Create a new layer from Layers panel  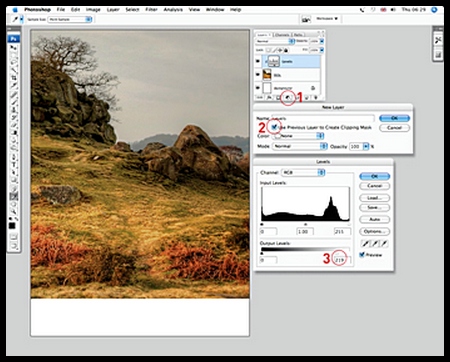tap(307, 97)
